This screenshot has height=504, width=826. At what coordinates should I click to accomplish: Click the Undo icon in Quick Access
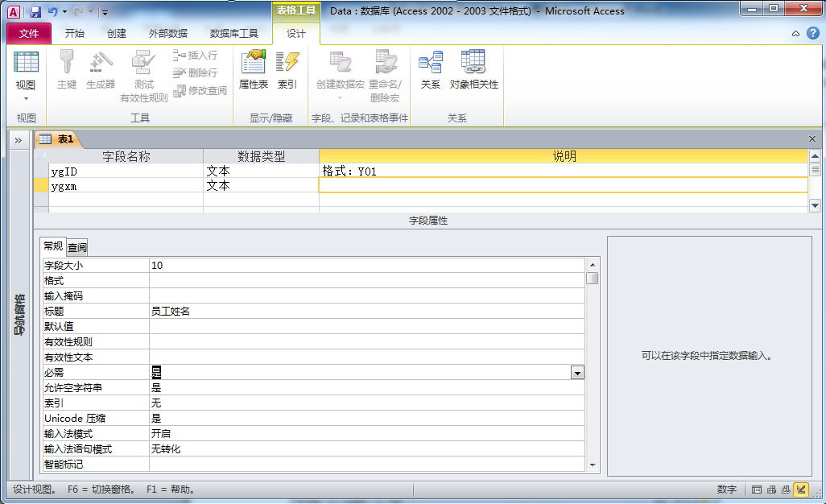[52, 11]
